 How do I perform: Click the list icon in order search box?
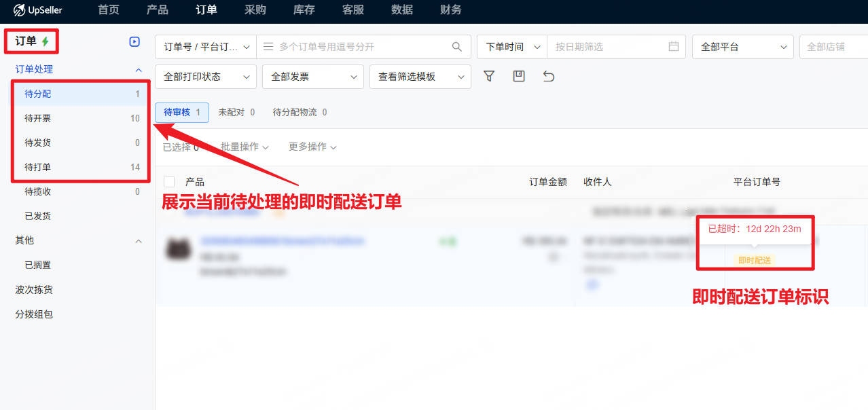pos(268,47)
